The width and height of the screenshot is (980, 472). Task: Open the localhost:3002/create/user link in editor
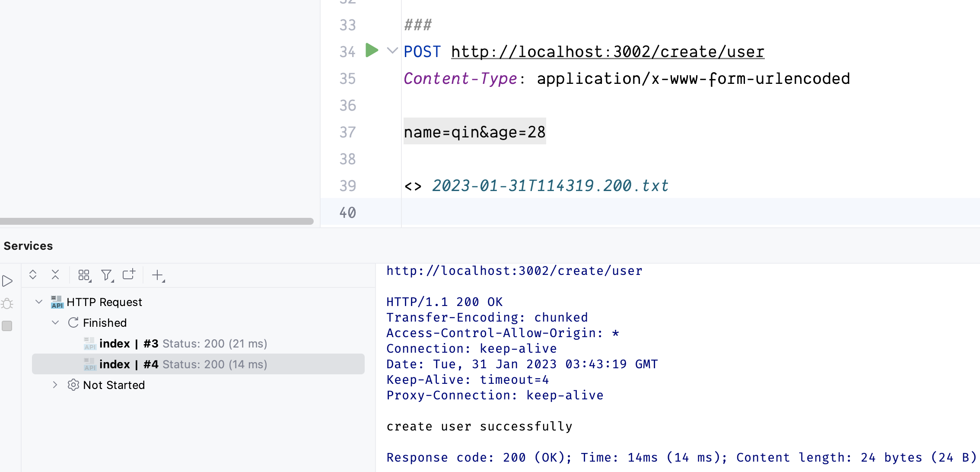coord(608,52)
